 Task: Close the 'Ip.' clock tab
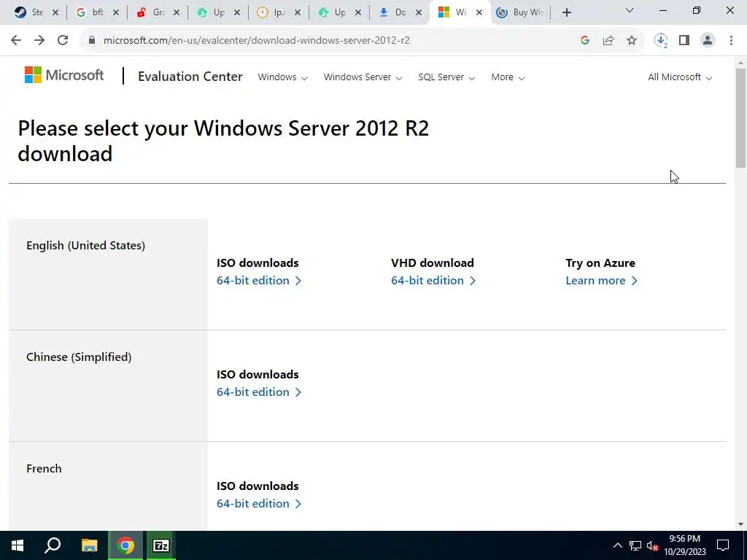[298, 13]
